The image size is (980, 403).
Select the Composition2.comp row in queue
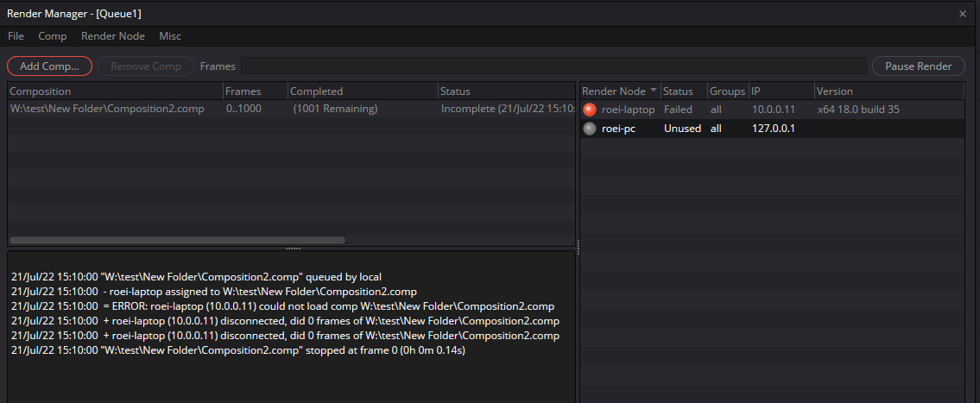coord(291,110)
